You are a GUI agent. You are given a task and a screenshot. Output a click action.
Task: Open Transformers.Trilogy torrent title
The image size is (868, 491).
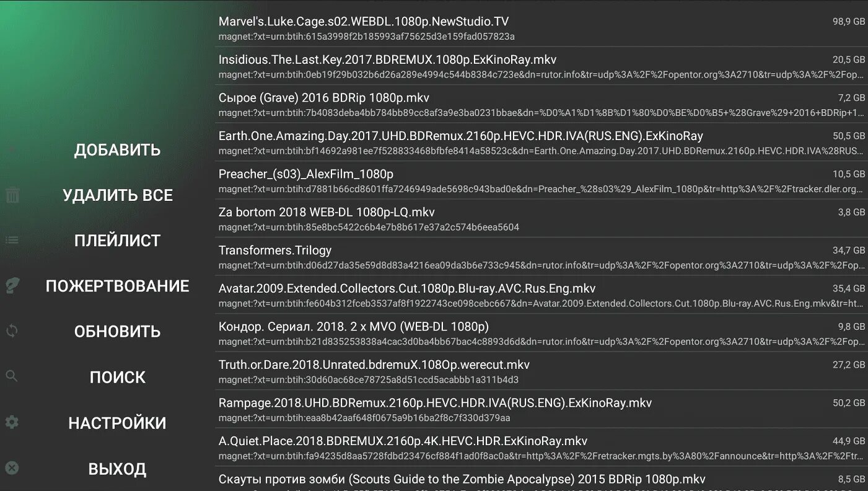click(x=275, y=250)
